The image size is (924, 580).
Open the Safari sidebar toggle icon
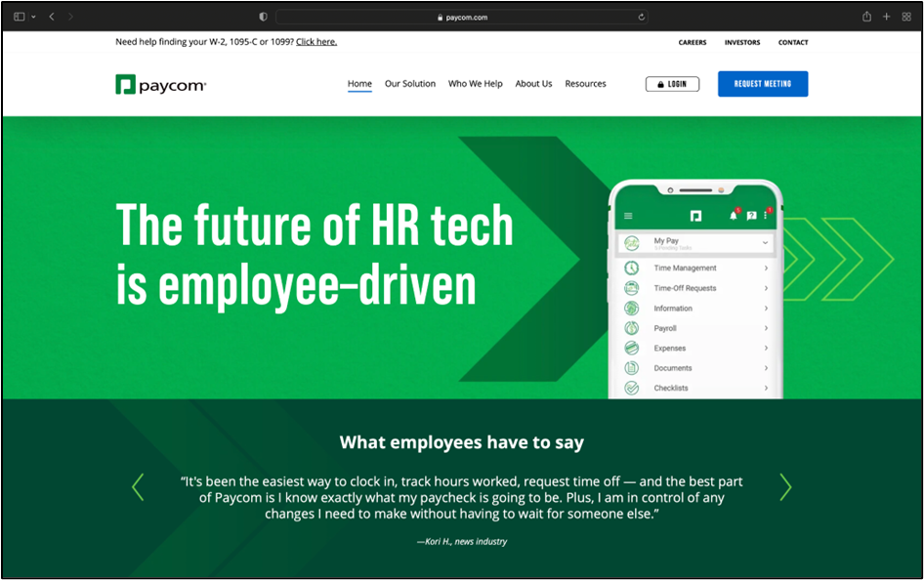19,17
